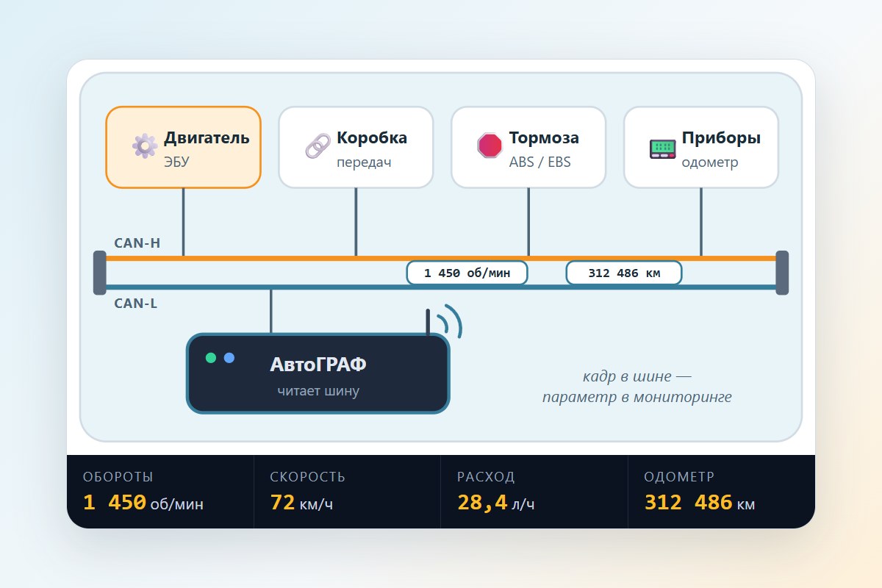882x588 pixels.
Task: Click the РАСХОД heading in the bottom bar
Action: (x=486, y=477)
